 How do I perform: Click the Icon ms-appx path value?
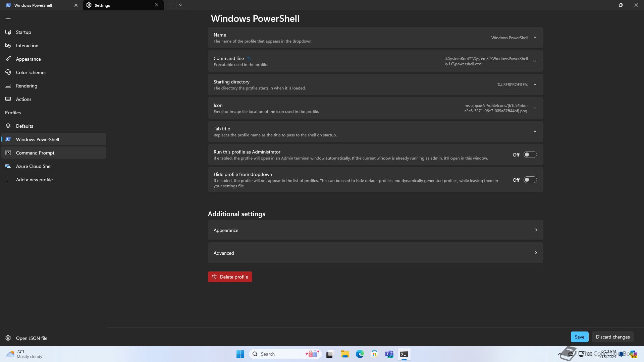tap(496, 108)
